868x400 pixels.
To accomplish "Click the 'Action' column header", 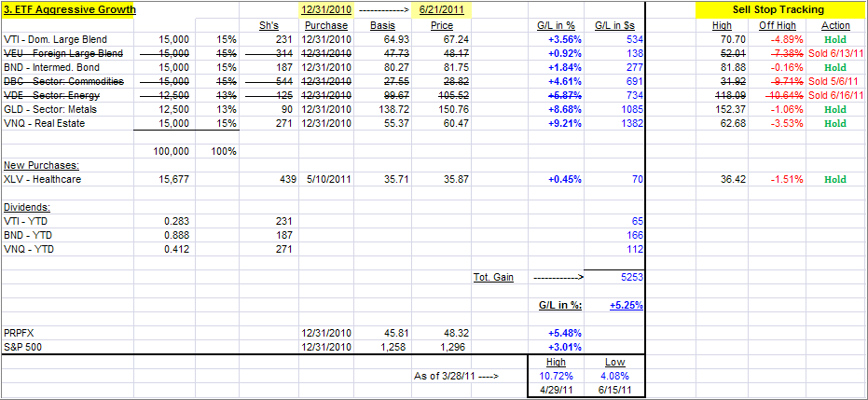I will point(836,25).
